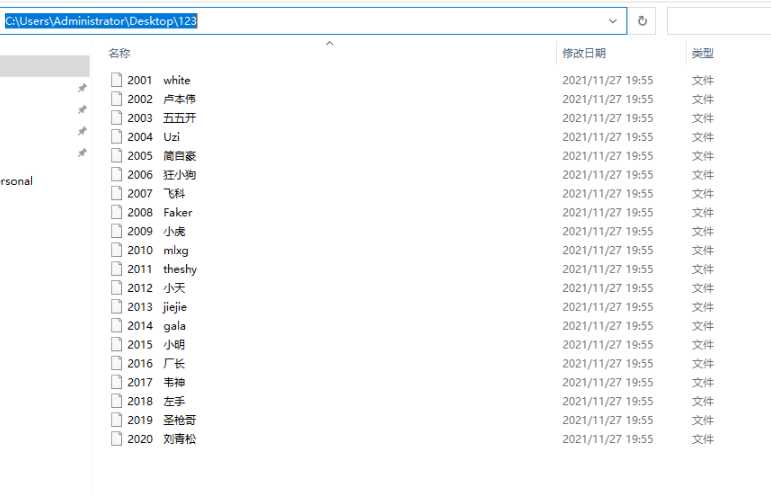Screen dimensions: 771x495
Task: Click the modified date of file 2012 小天
Action: tap(608, 288)
